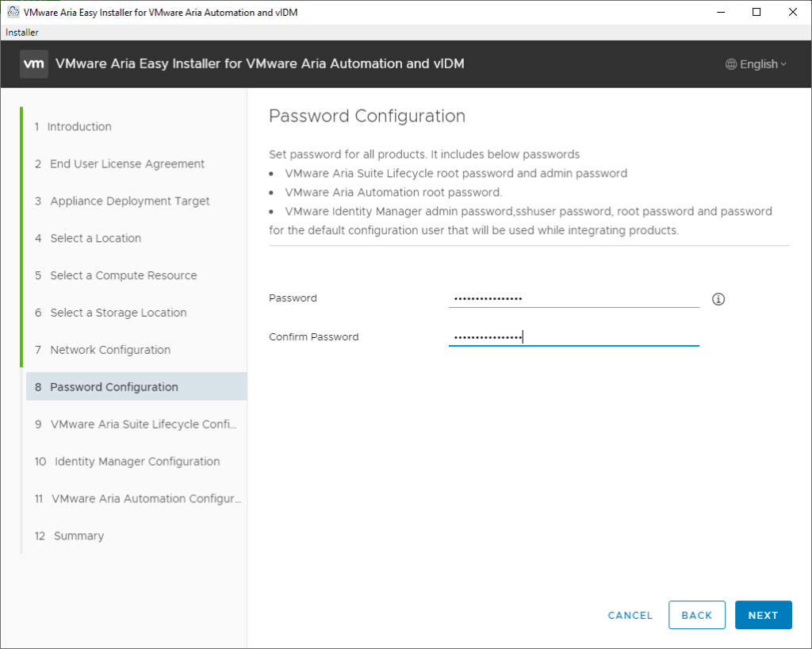This screenshot has width=812, height=649.
Task: Click the VMware vm logo icon
Action: pyautogui.click(x=34, y=64)
